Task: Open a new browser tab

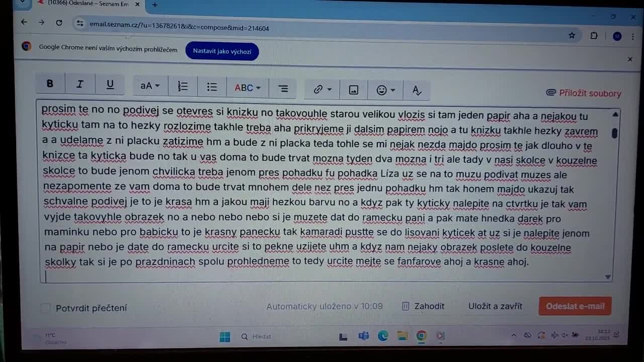Action: click(x=155, y=5)
